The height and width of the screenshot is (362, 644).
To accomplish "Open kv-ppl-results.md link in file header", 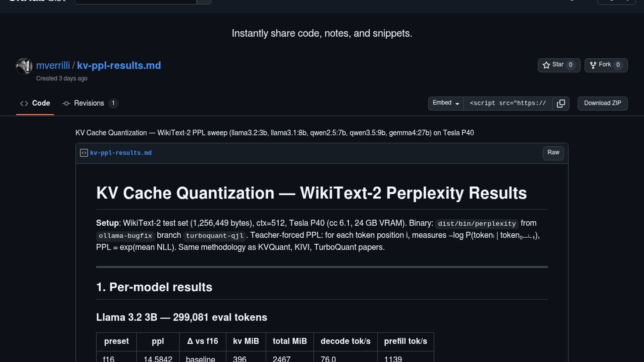I will 121,153.
